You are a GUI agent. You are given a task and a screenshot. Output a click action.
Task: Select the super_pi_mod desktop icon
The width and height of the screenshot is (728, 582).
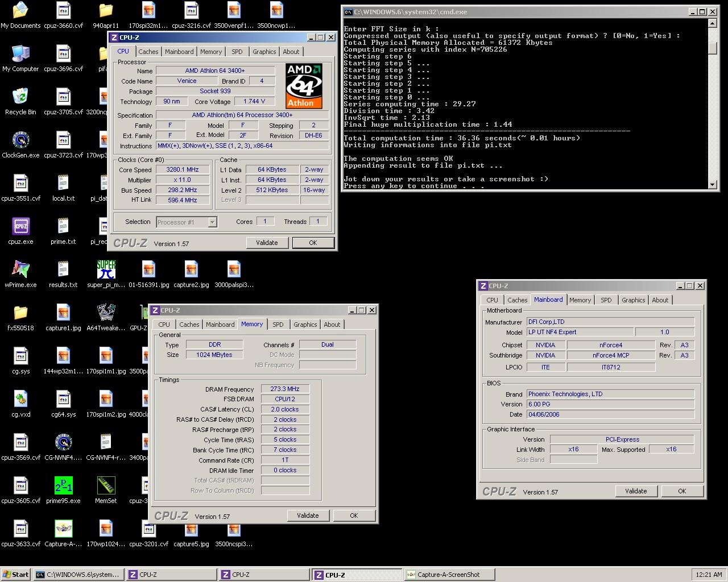106,275
